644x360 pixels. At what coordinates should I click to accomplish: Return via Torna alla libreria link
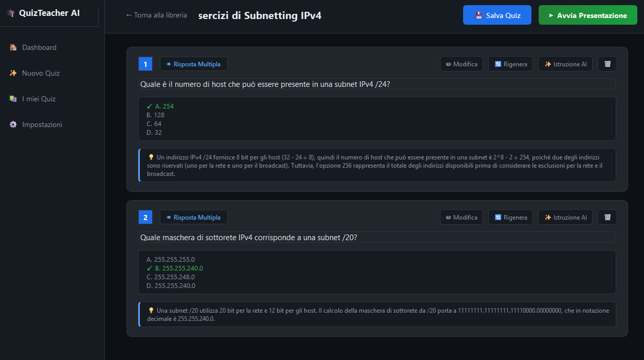click(156, 15)
